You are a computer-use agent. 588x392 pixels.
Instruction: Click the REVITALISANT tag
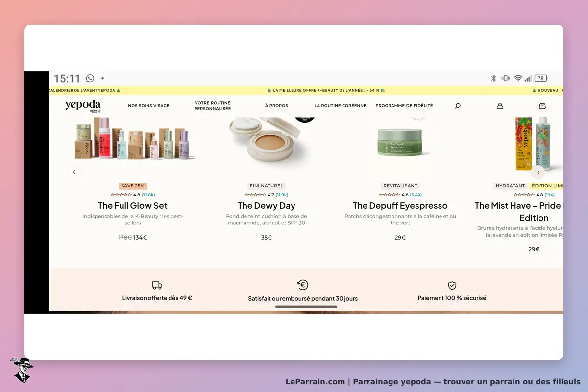tap(400, 186)
